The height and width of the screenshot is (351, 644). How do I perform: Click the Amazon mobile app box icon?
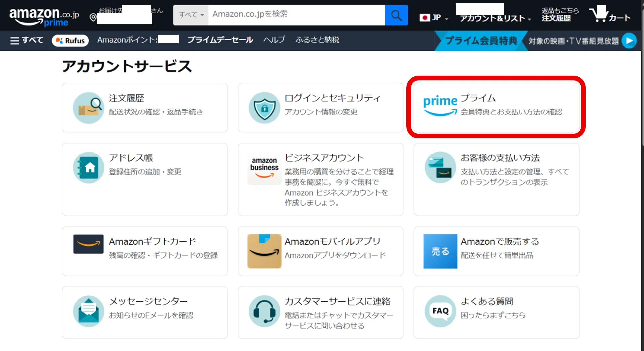click(264, 251)
